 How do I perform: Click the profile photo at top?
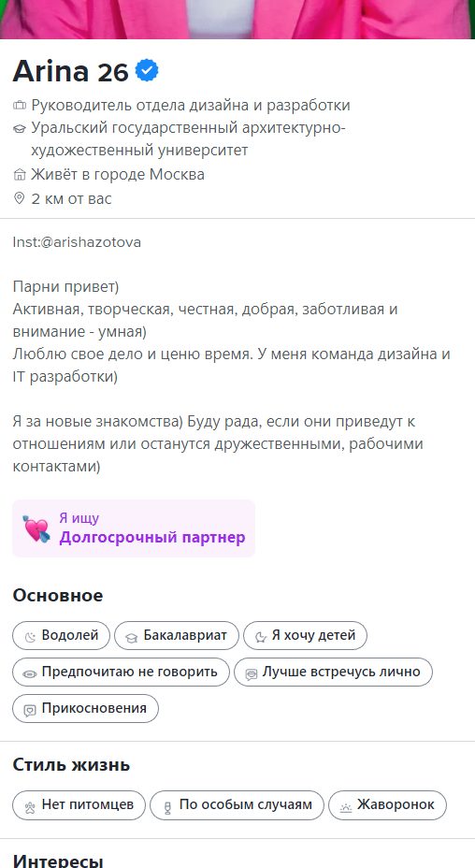237,19
